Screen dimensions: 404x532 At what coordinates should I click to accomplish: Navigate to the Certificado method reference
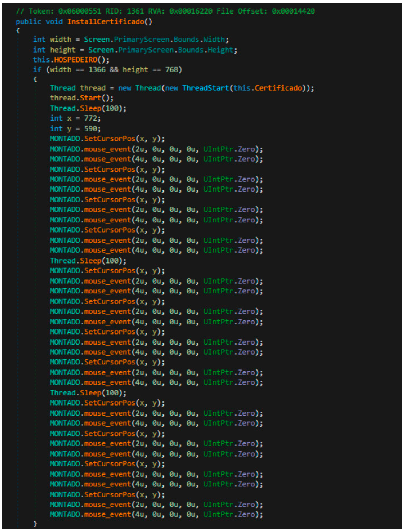(x=278, y=88)
